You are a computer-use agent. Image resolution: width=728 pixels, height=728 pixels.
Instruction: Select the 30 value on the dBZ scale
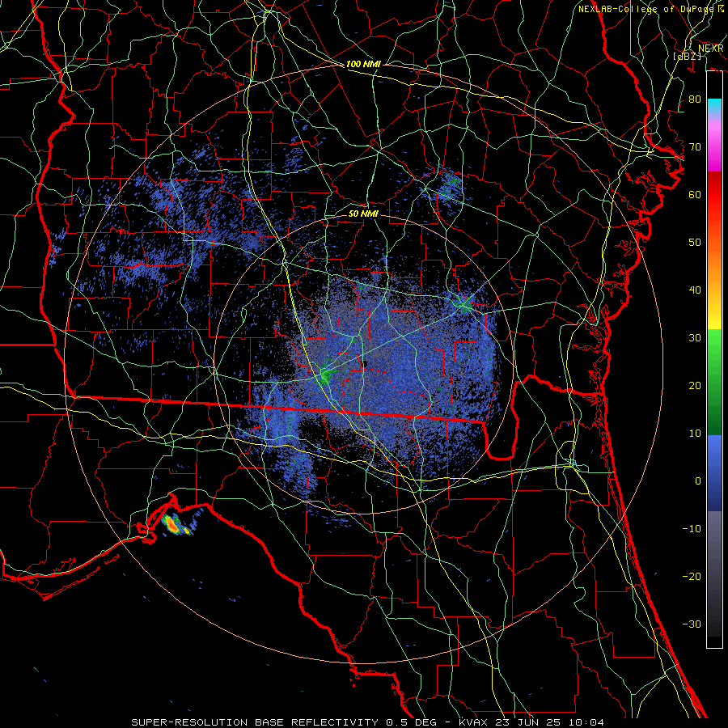(695, 337)
